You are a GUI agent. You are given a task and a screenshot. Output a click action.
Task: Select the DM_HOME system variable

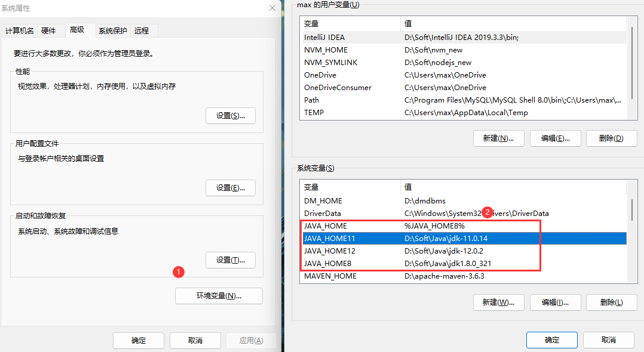pyautogui.click(x=464, y=201)
